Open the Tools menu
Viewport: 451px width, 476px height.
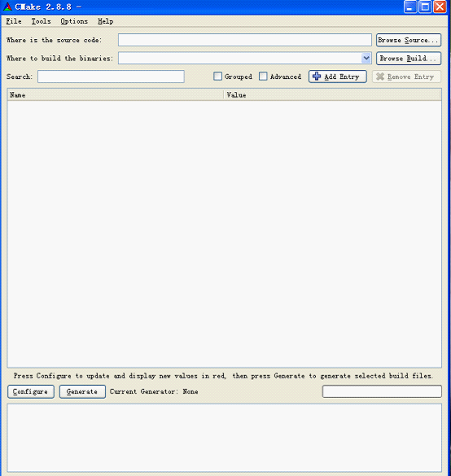coord(41,21)
